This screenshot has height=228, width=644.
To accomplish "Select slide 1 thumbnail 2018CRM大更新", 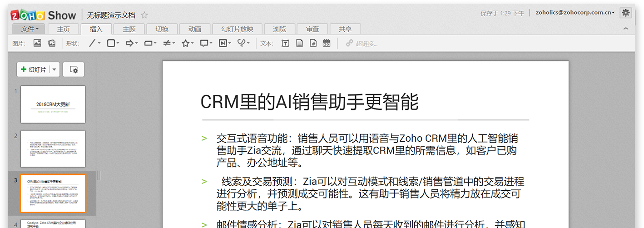I will tap(53, 104).
